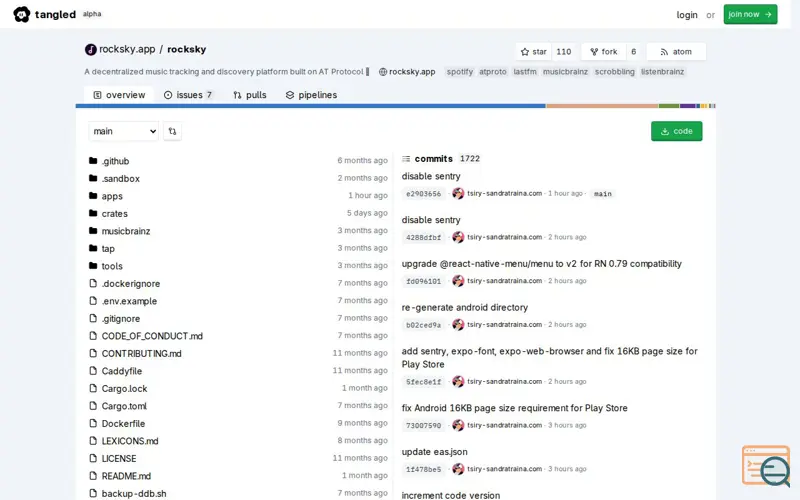
Task: Select the spotify topic tag
Action: click(x=460, y=72)
